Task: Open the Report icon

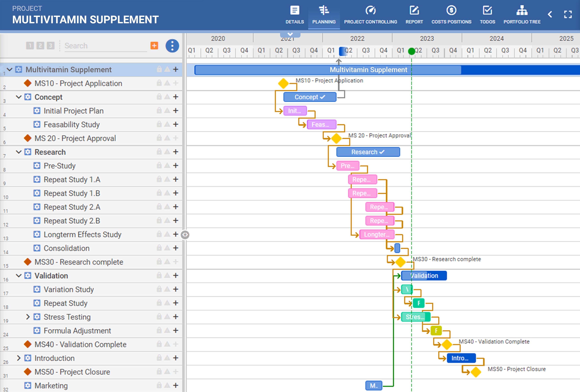Action: [x=414, y=10]
